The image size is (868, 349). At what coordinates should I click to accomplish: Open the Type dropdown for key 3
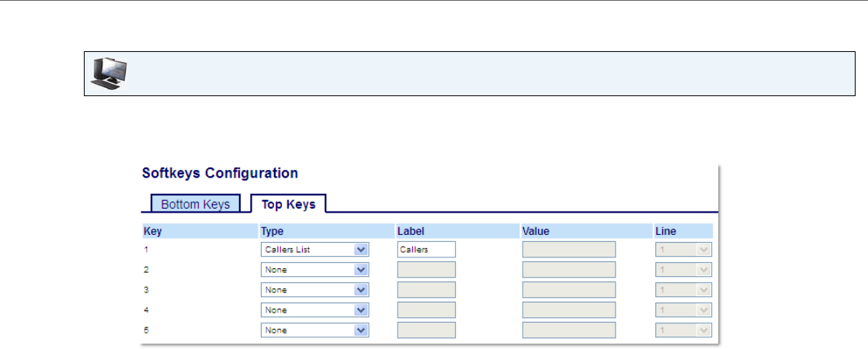314,290
